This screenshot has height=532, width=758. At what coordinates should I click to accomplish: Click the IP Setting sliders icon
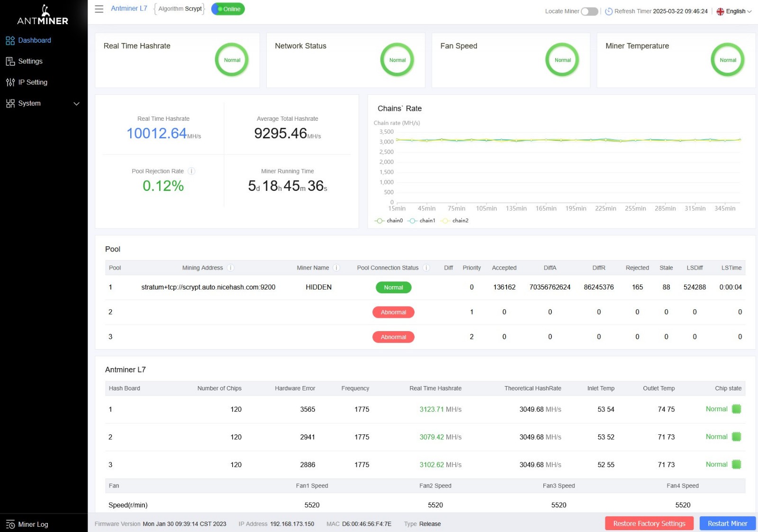(x=10, y=82)
